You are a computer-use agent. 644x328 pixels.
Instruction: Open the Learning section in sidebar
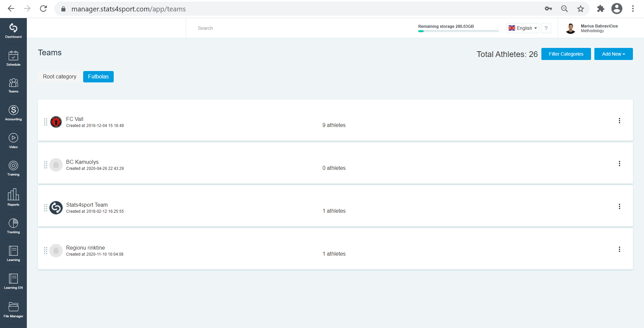13,254
